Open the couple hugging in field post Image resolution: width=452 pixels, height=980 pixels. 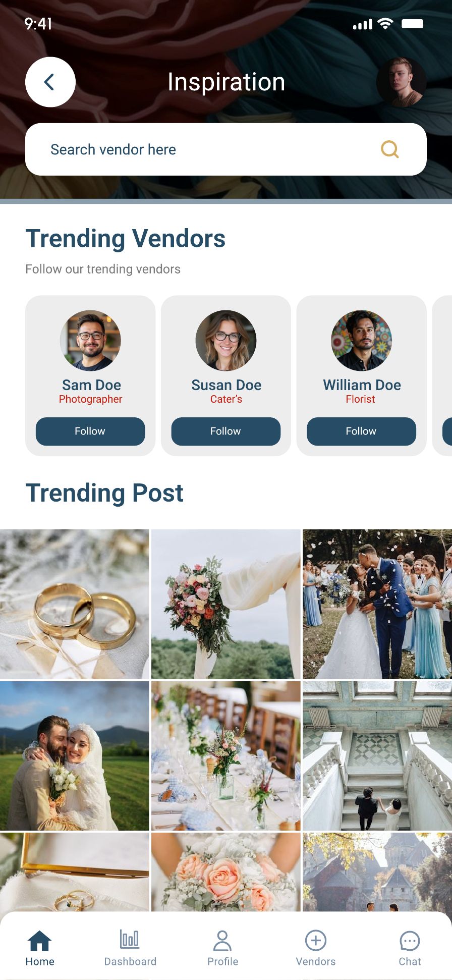pos(74,756)
